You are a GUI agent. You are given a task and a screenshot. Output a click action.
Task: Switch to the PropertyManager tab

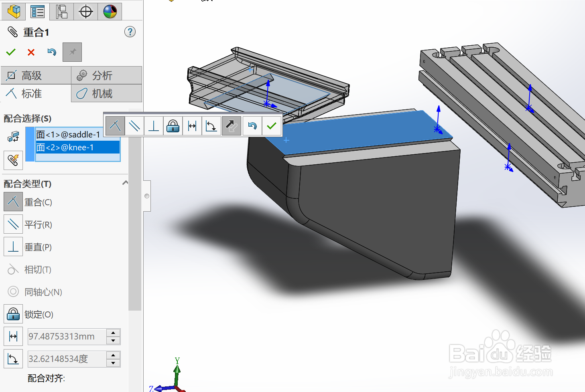tap(38, 11)
